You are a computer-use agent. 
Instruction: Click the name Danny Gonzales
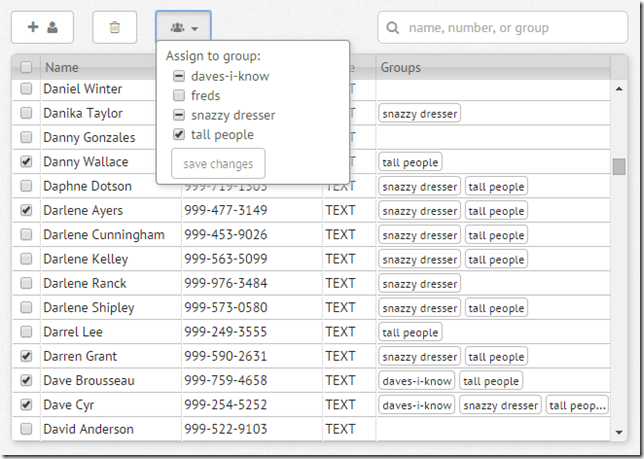[89, 138]
